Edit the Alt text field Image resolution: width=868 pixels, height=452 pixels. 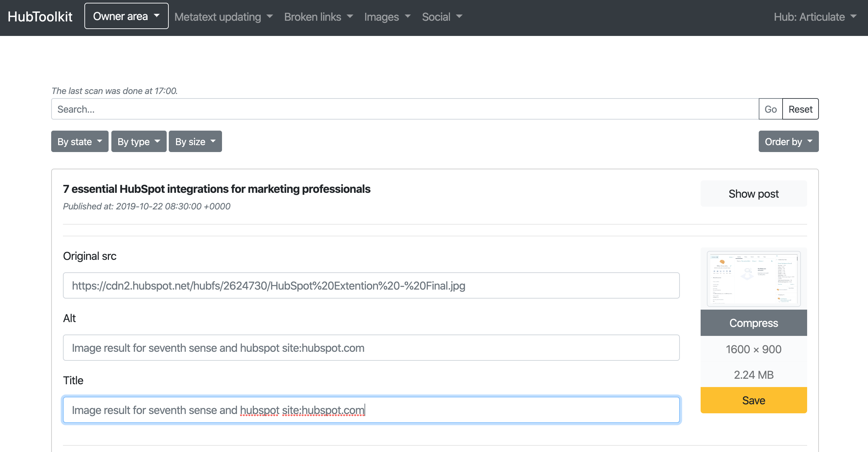coord(370,348)
